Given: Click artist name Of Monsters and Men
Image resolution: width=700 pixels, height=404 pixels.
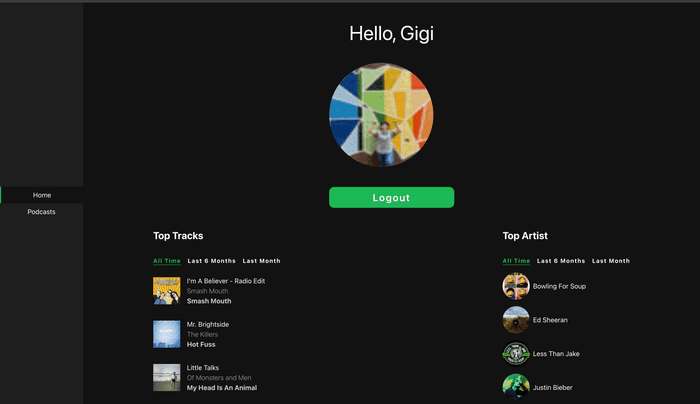Looking at the screenshot, I should (219, 378).
